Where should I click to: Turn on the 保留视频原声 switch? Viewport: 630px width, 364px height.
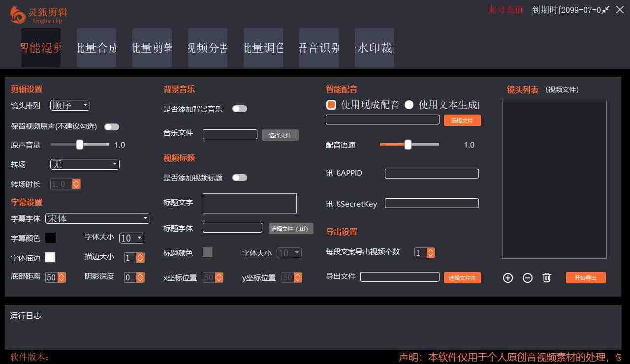pyautogui.click(x=112, y=126)
